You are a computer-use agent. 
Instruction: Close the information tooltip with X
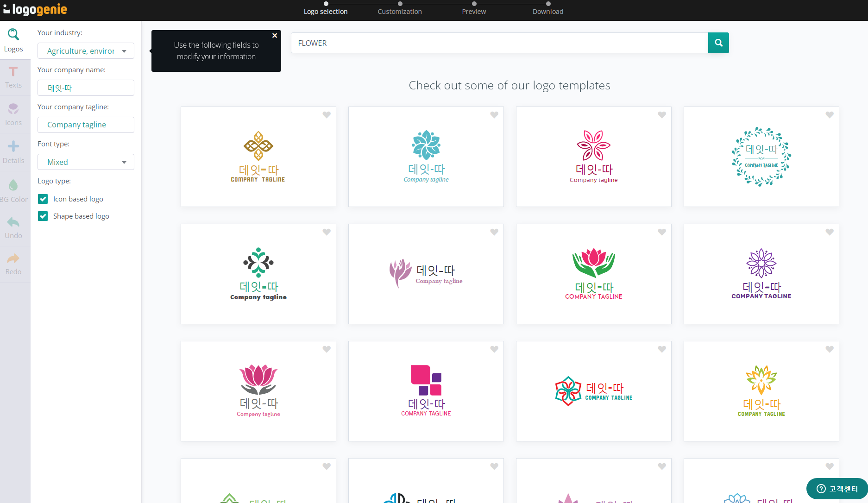tap(275, 36)
